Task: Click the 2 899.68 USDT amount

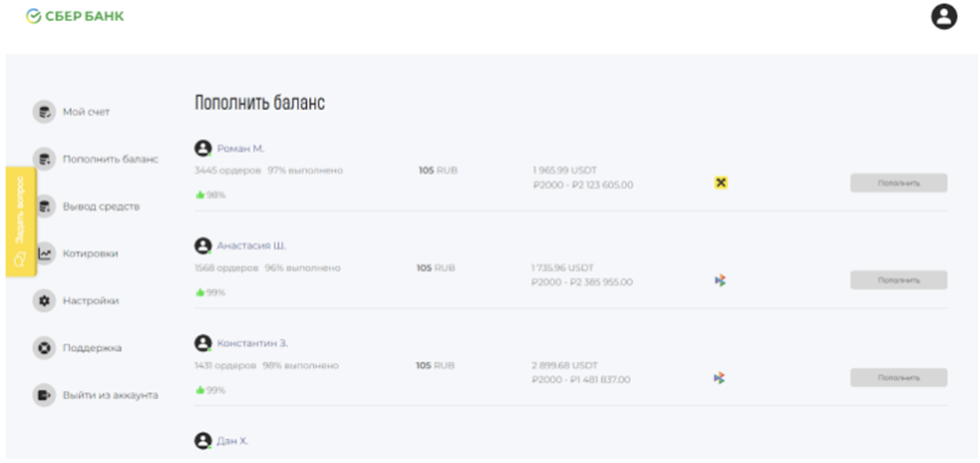Action: point(565,365)
